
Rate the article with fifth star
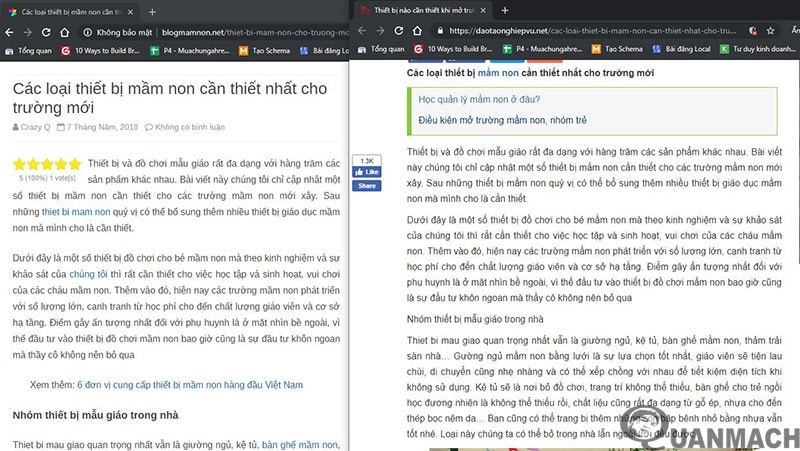(74, 164)
